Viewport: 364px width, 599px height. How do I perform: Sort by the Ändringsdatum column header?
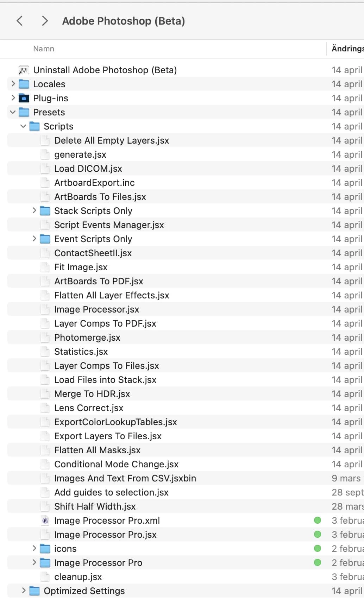pos(347,49)
